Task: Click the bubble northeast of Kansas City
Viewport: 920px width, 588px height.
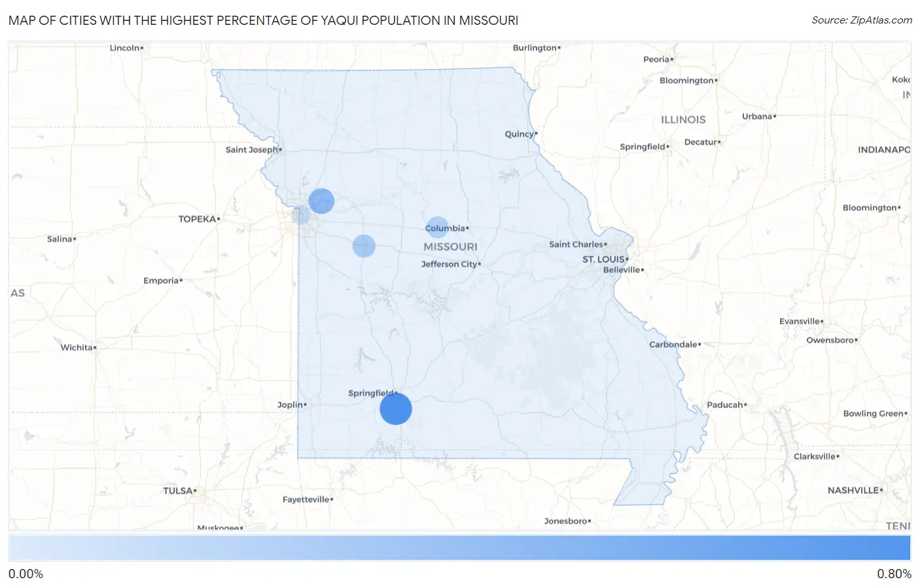Action: (x=321, y=201)
